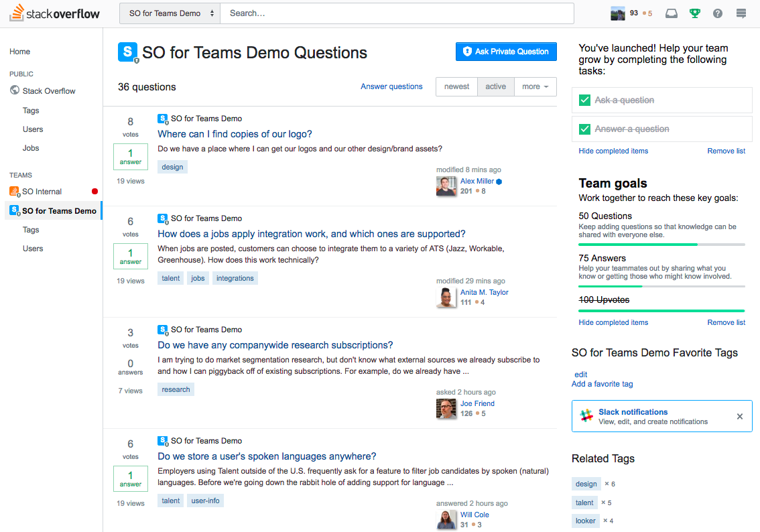
Task: Dismiss the Slack notifications banner
Action: 740,416
